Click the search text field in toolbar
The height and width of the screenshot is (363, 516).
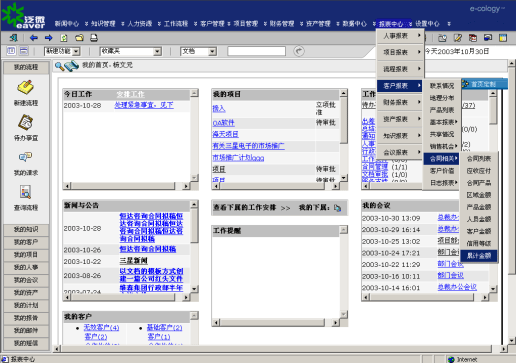[256, 51]
